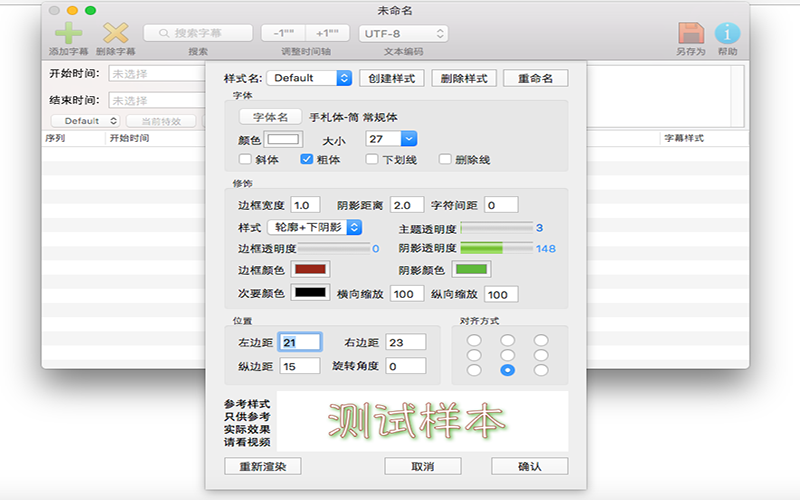Select top-center alignment radio button
The width and height of the screenshot is (800, 500).
(508, 340)
